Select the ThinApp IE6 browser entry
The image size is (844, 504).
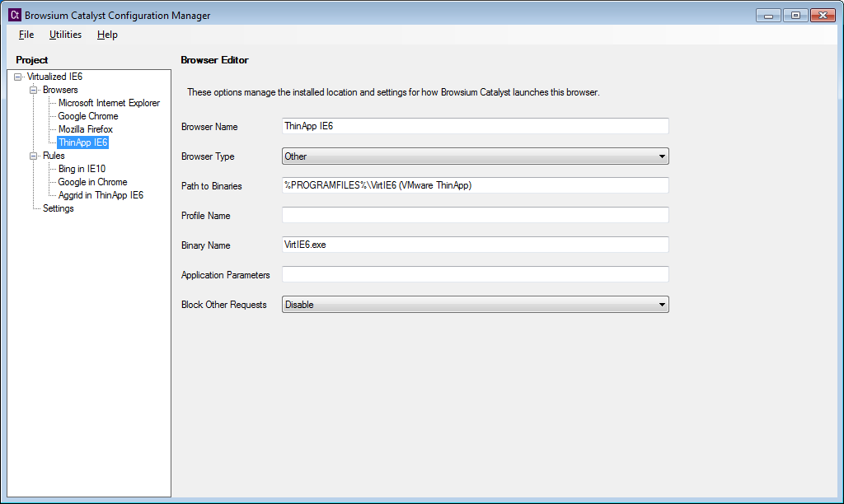click(83, 142)
